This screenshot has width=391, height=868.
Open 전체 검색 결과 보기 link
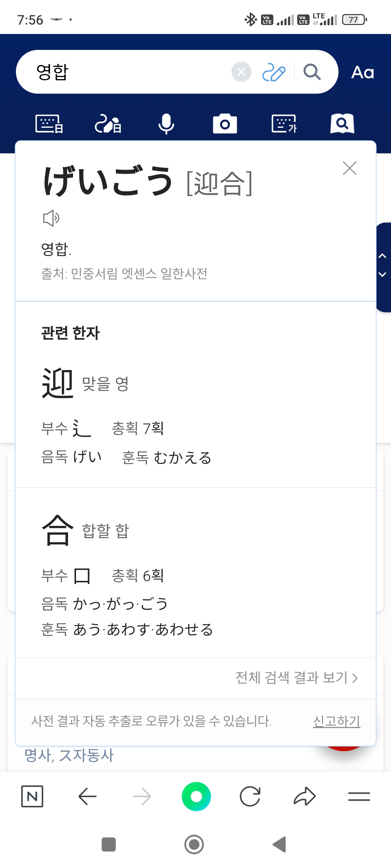tap(297, 678)
